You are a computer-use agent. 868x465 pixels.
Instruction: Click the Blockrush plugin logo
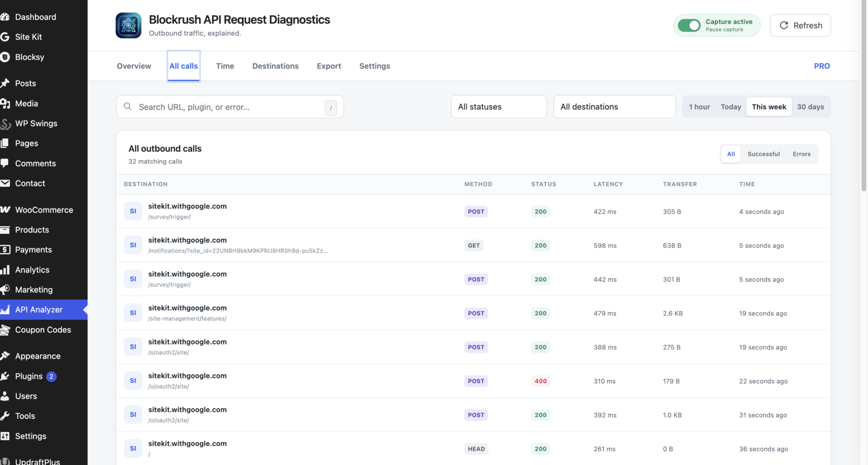click(x=129, y=26)
